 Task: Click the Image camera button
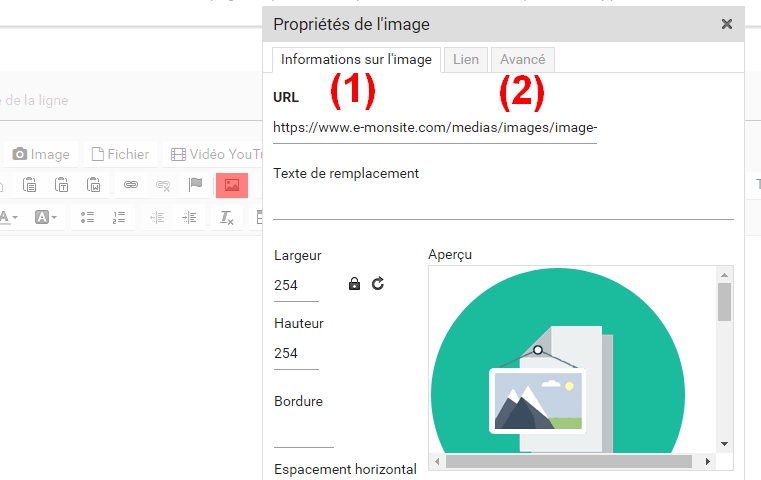pyautogui.click(x=41, y=154)
